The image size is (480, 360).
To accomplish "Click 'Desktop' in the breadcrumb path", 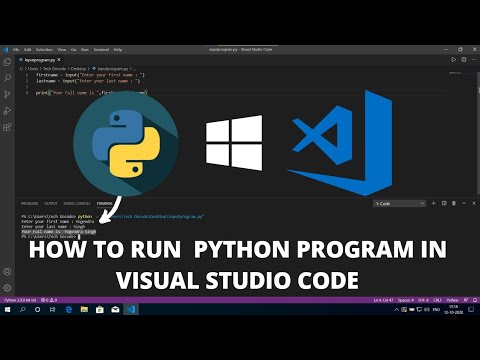I will click(78, 69).
